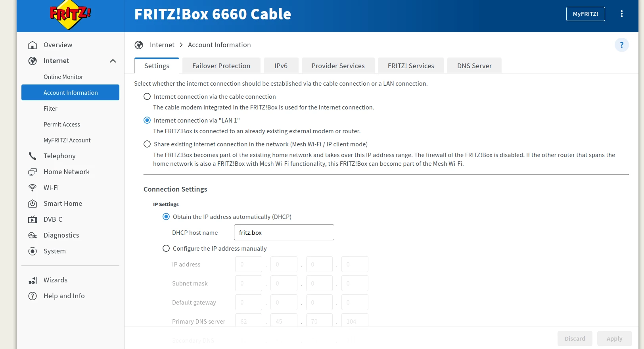Click the FRITZ!Box 6660 Cable title

pos(213,14)
